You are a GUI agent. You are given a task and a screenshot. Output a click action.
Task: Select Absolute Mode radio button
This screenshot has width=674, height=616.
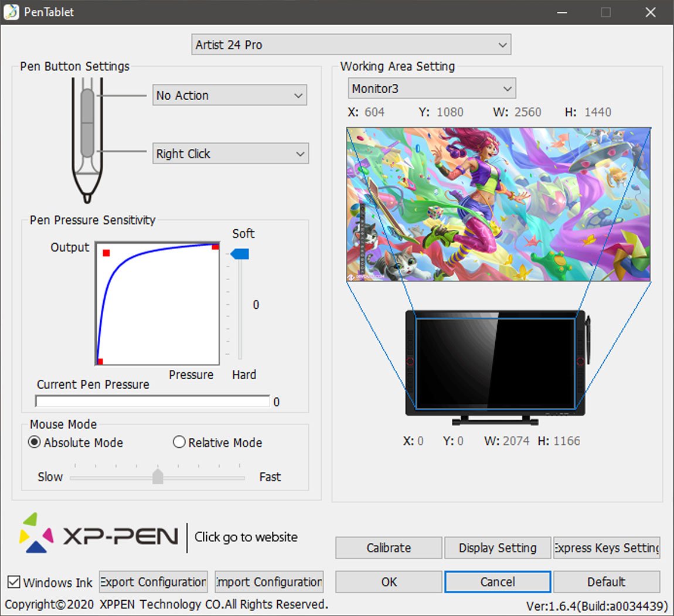pos(35,442)
